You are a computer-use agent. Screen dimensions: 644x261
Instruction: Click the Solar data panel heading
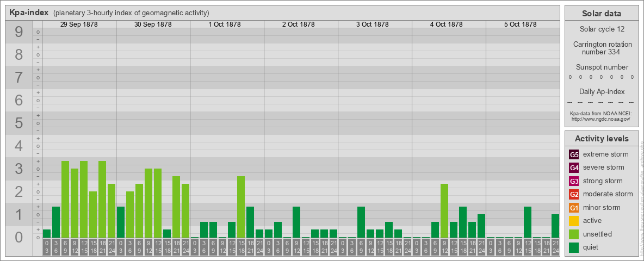coord(602,14)
